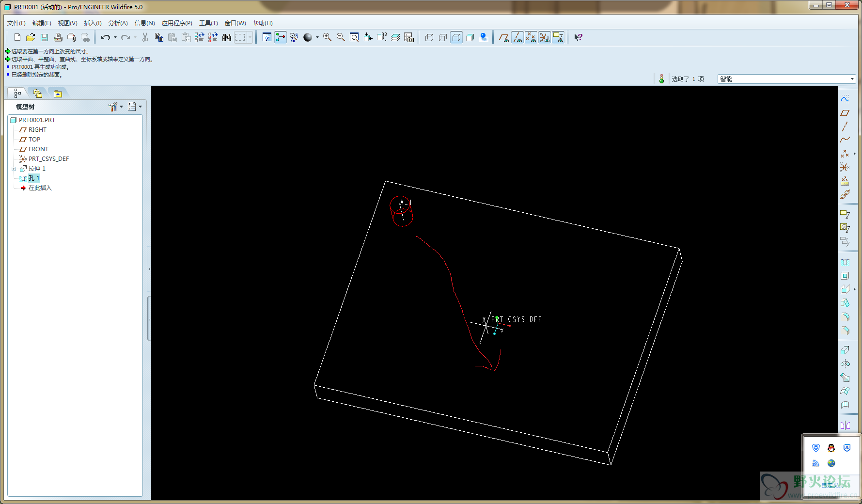Click the blue shield tray icon
The width and height of the screenshot is (862, 504).
(816, 448)
